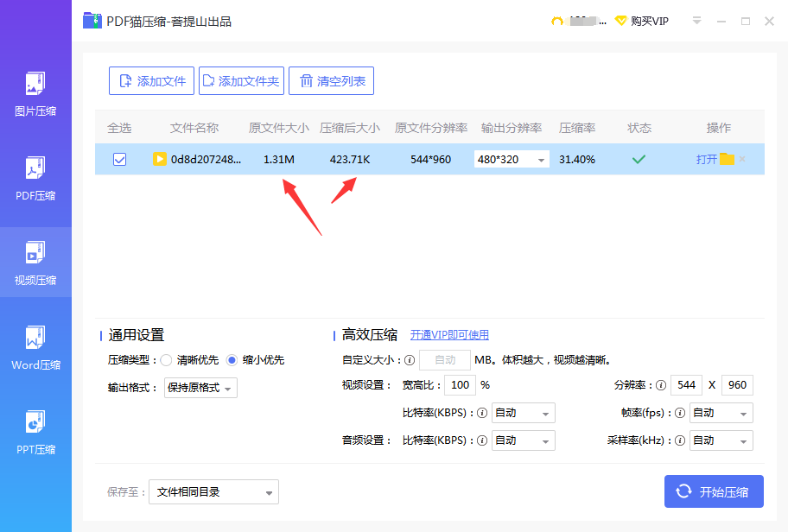Click the info icon beside 采样率(kHz)

[x=680, y=440]
